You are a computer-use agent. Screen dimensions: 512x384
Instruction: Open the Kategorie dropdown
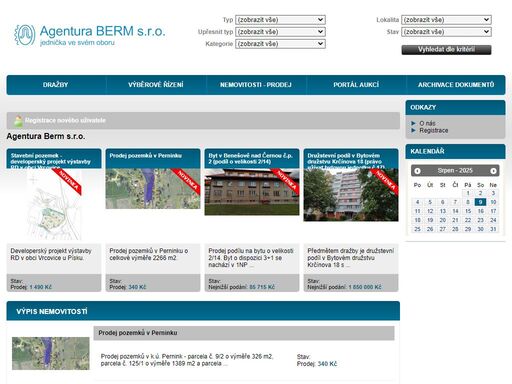[x=280, y=44]
